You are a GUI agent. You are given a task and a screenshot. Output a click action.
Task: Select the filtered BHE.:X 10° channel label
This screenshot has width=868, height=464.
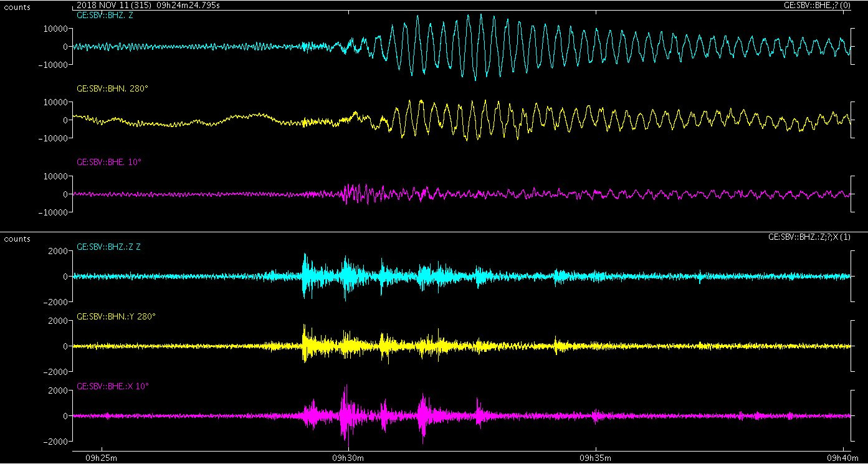[x=113, y=387]
